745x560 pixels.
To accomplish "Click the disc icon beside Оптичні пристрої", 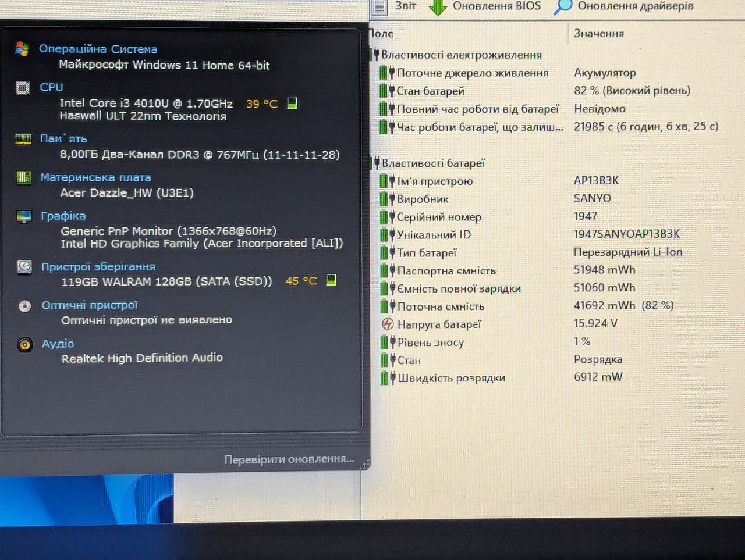I will [x=25, y=306].
